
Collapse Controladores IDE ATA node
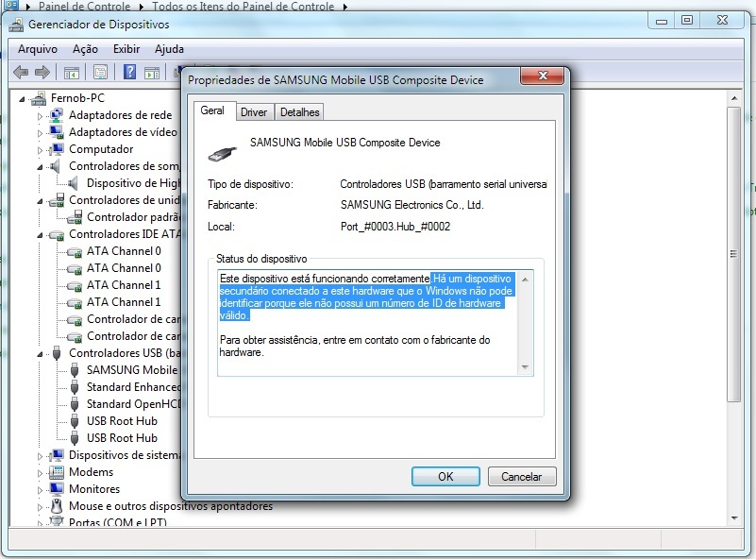40,235
